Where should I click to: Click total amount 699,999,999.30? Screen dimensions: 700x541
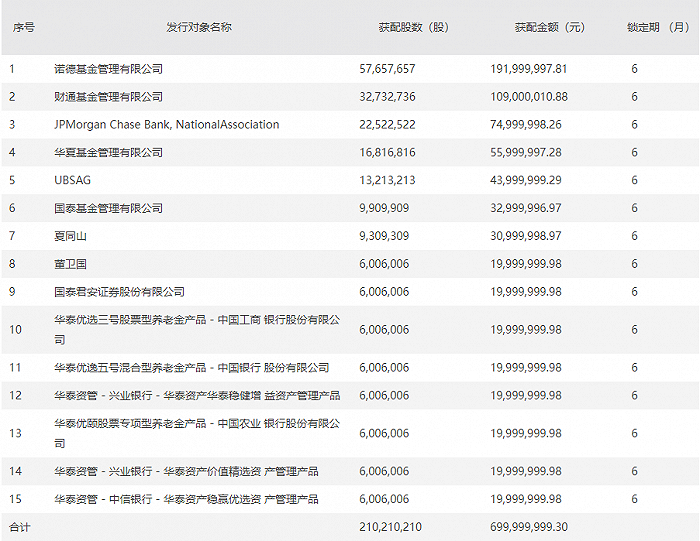coord(529,527)
